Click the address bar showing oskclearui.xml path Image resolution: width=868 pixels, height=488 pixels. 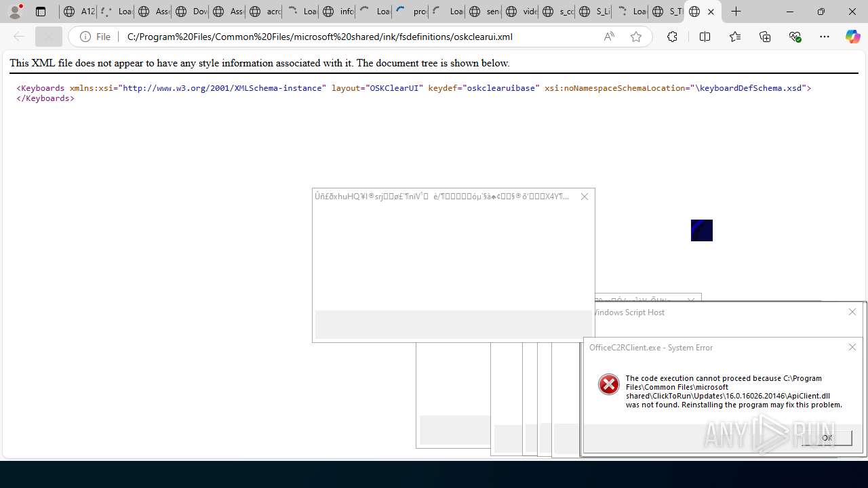tap(319, 37)
